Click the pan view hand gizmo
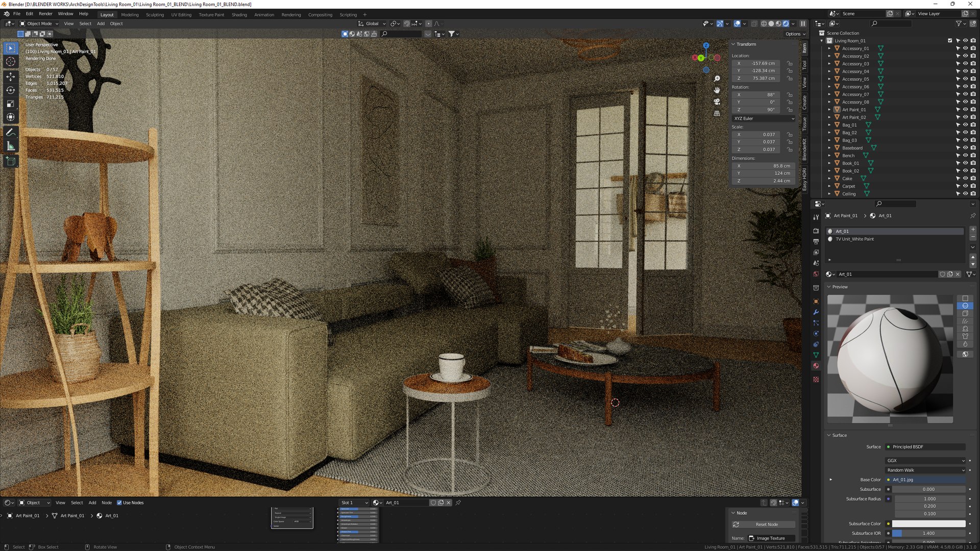The width and height of the screenshot is (980, 551). coord(717,90)
